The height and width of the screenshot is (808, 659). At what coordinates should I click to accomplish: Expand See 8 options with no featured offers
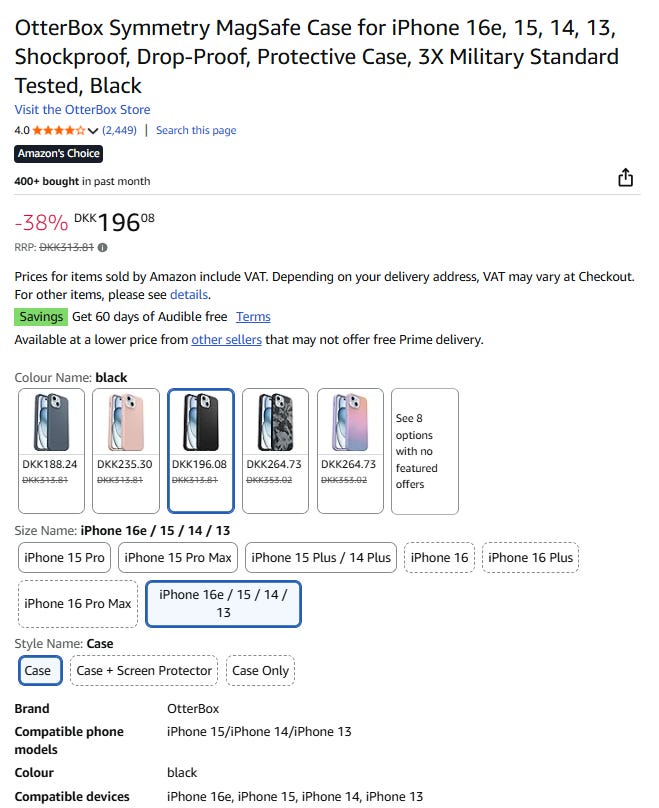click(424, 451)
